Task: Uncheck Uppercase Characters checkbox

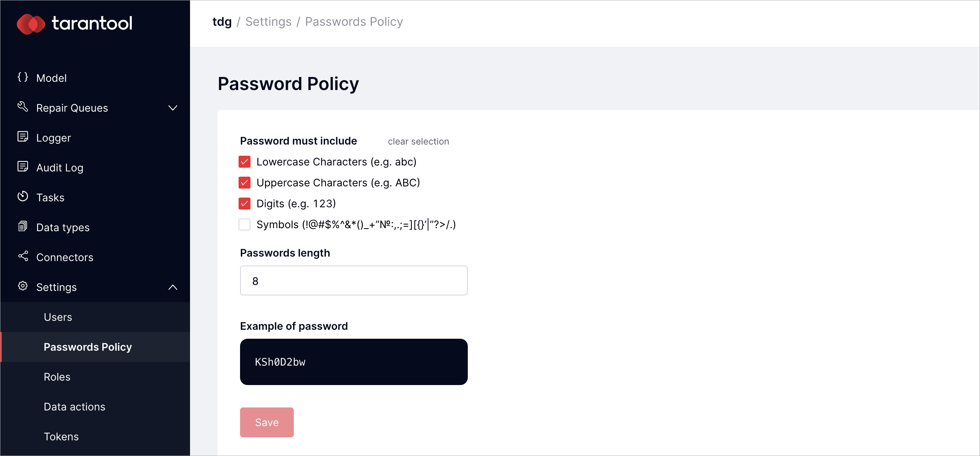Action: 245,183
